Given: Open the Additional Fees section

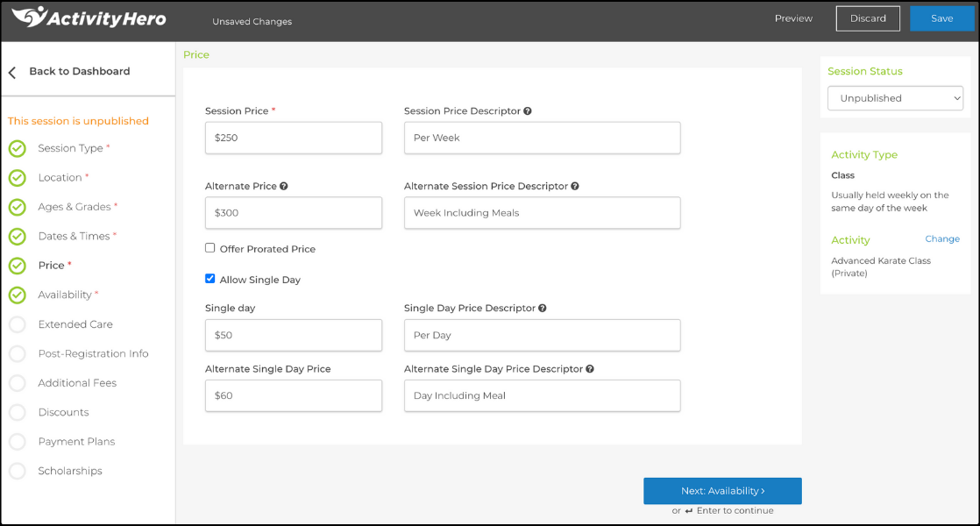Looking at the screenshot, I should pos(77,383).
